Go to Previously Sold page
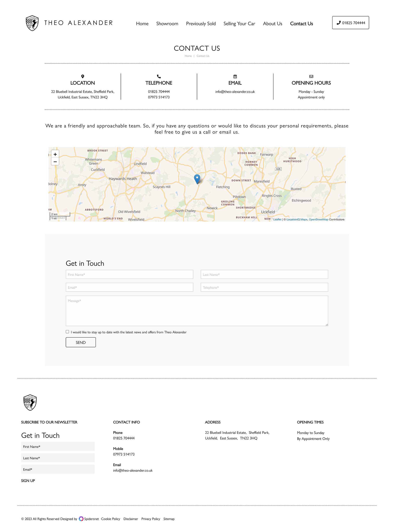394x532 pixels. (x=201, y=24)
